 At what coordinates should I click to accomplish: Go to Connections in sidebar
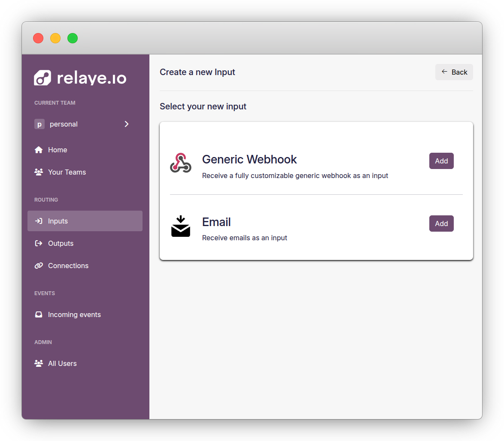point(68,266)
